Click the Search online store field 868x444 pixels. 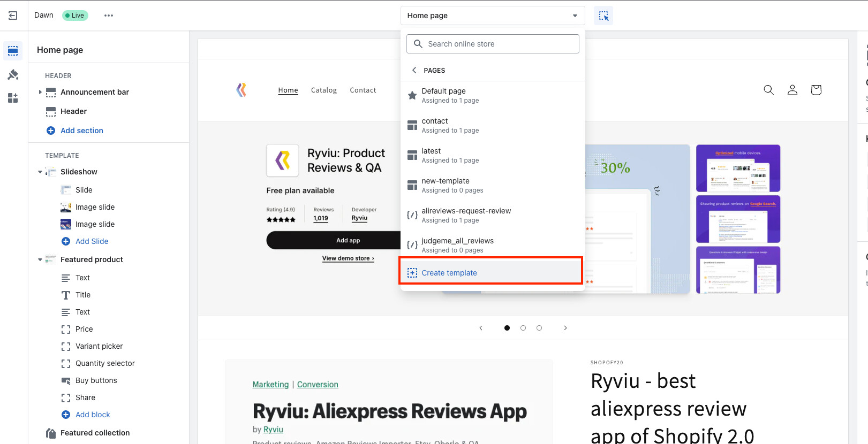[x=493, y=44]
